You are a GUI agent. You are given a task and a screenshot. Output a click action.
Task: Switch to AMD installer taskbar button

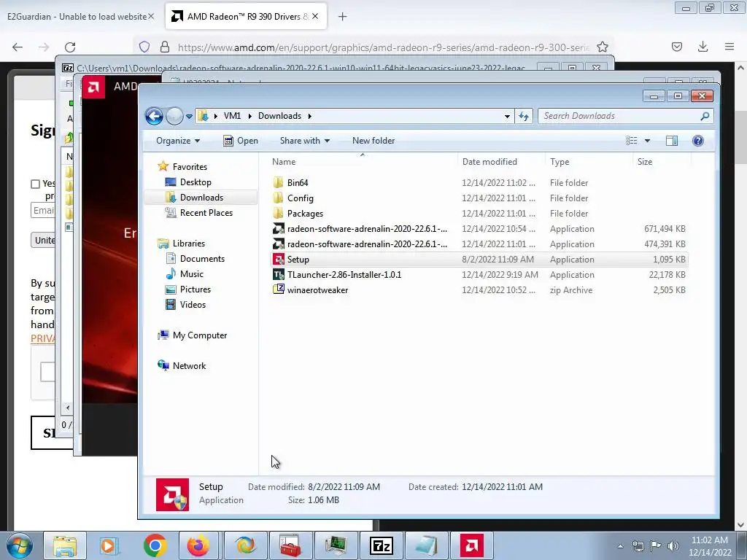(x=472, y=545)
